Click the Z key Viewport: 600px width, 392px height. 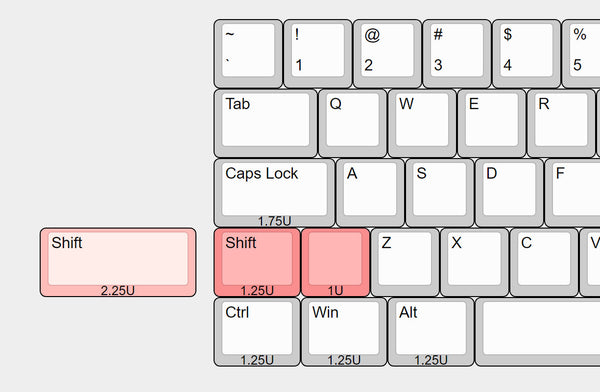pyautogui.click(x=405, y=262)
